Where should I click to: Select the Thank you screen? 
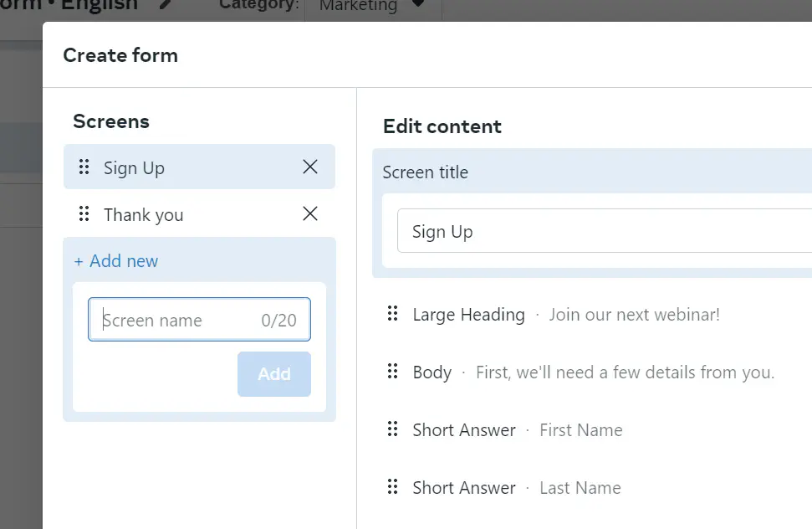click(143, 215)
